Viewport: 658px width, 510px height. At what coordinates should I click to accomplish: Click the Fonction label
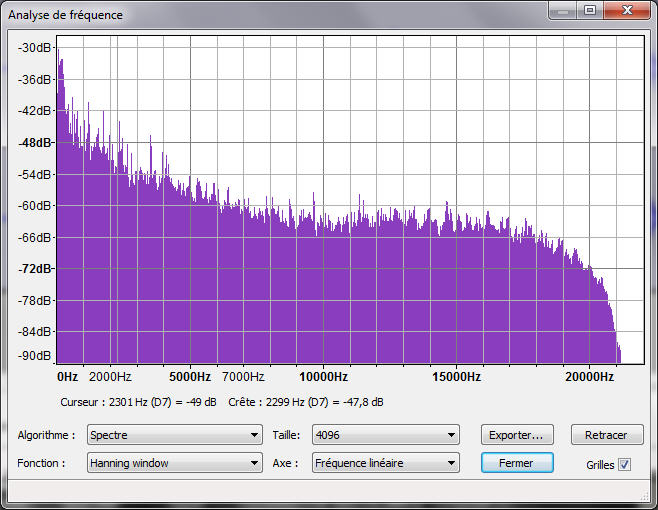point(41,463)
